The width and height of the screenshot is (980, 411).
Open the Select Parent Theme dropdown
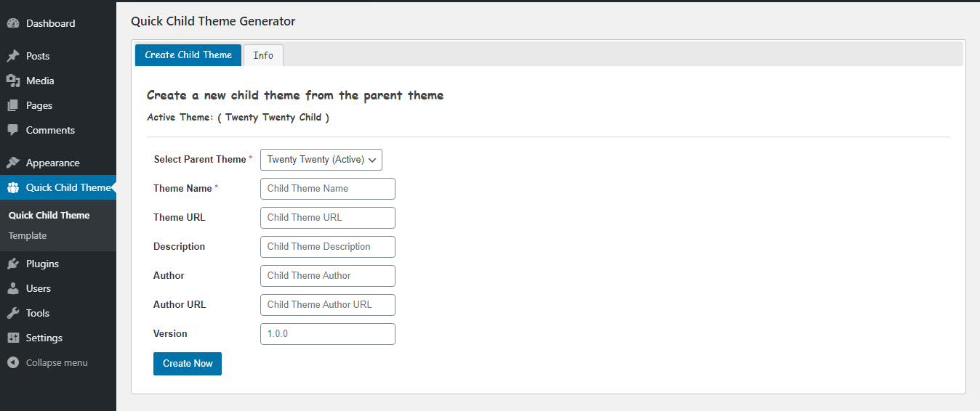pyautogui.click(x=321, y=160)
